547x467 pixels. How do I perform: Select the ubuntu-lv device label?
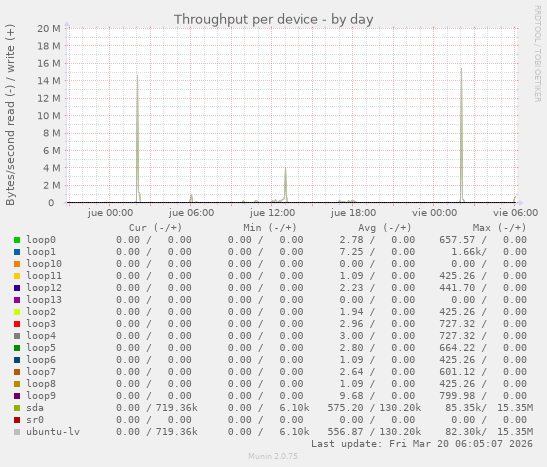tap(53, 432)
